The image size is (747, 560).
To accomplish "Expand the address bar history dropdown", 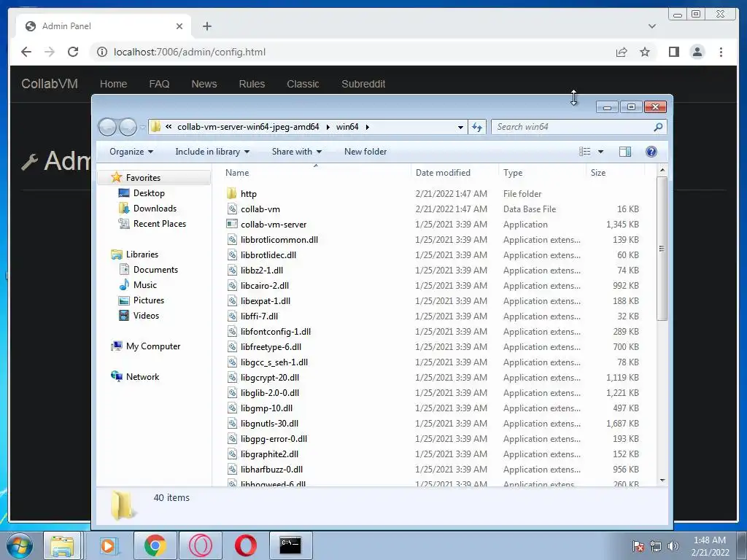I will click(460, 127).
